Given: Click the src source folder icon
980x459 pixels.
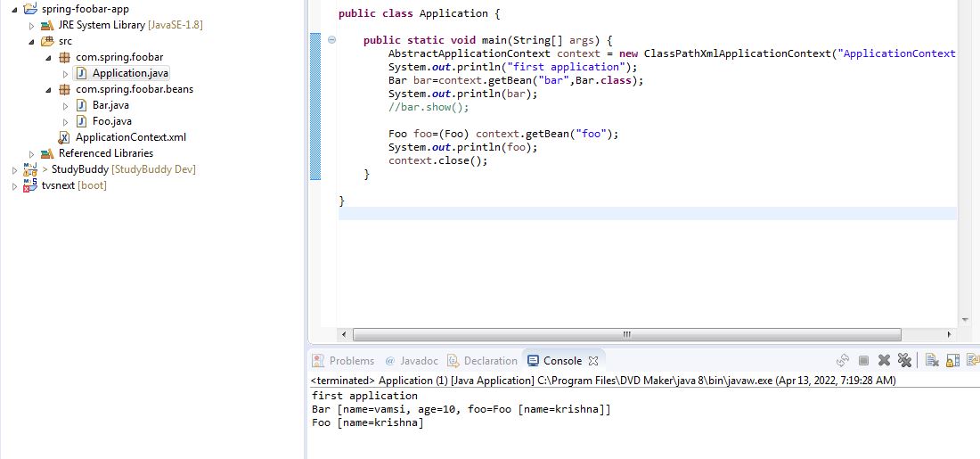Looking at the screenshot, I should [x=47, y=41].
